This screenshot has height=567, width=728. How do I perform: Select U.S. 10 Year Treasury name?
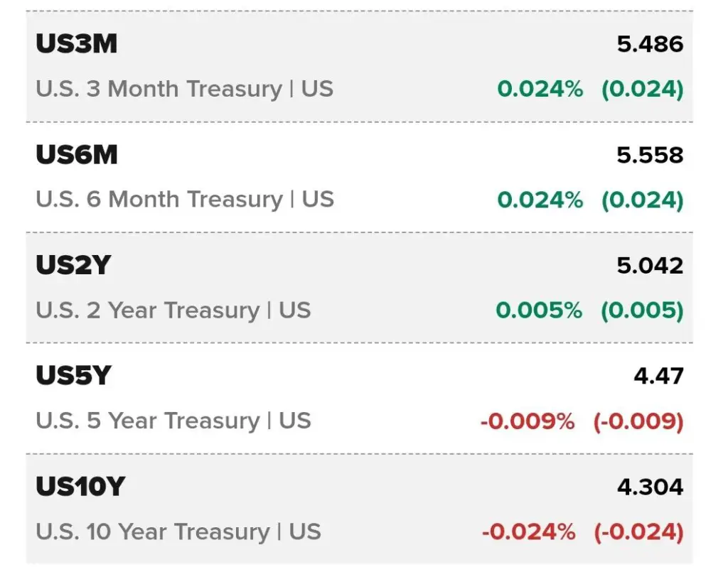coord(178,531)
